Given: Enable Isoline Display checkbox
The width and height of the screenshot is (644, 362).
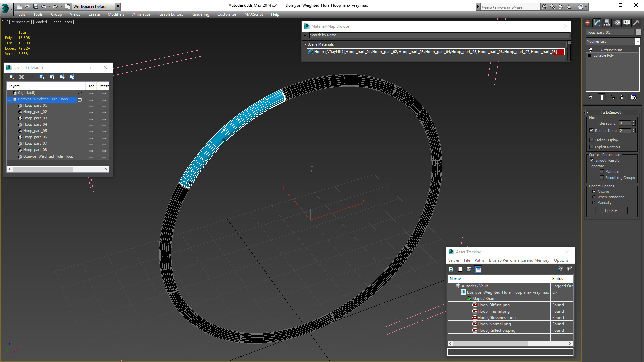Looking at the screenshot, I should pyautogui.click(x=591, y=140).
